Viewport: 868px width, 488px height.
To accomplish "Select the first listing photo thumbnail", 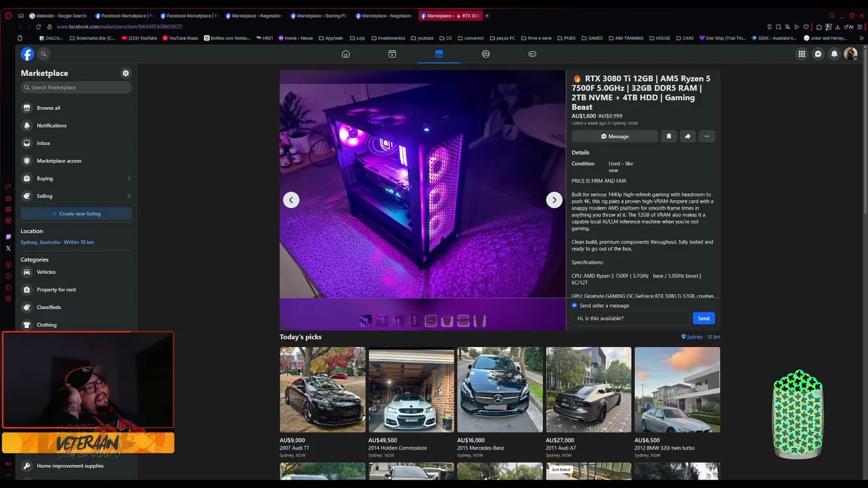I will (x=366, y=321).
